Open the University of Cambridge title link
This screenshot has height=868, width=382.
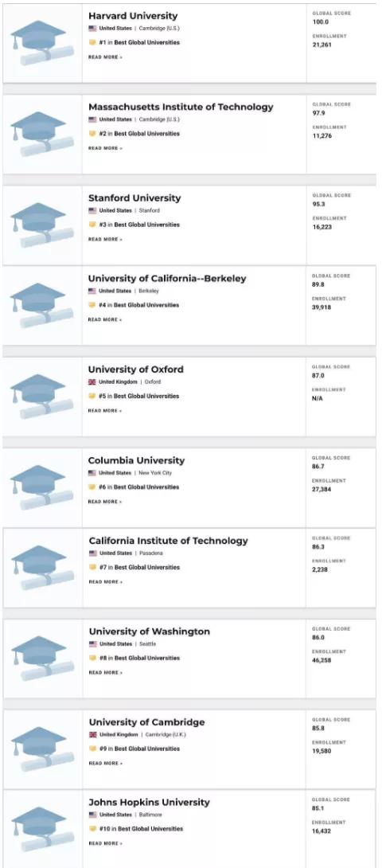(x=146, y=722)
